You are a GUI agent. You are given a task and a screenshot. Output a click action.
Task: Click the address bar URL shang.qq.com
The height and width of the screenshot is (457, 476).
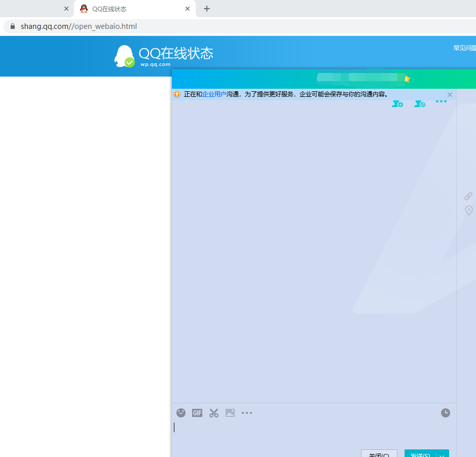click(x=79, y=26)
